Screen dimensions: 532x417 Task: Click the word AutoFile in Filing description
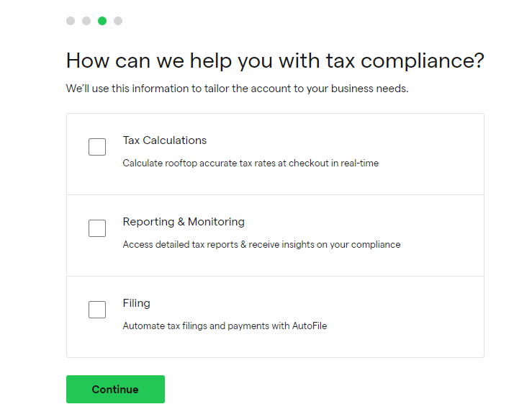point(309,326)
